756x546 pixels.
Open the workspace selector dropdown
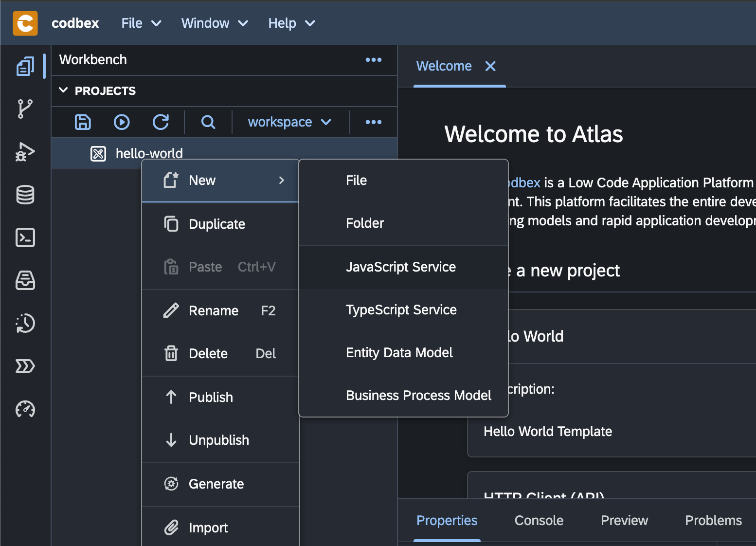(289, 122)
